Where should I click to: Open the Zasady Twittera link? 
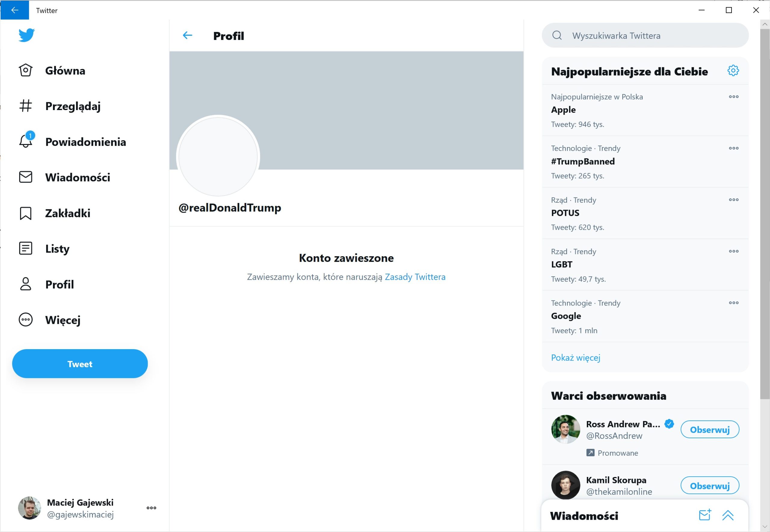coord(415,277)
